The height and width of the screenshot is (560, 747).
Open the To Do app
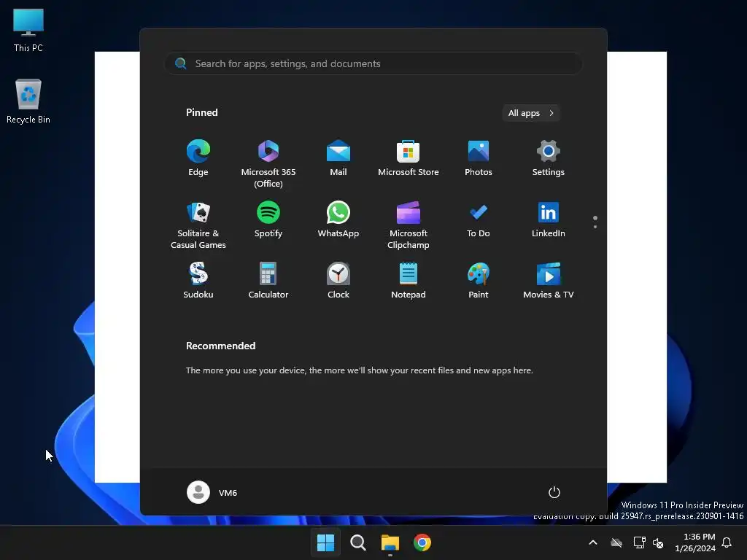pyautogui.click(x=479, y=219)
